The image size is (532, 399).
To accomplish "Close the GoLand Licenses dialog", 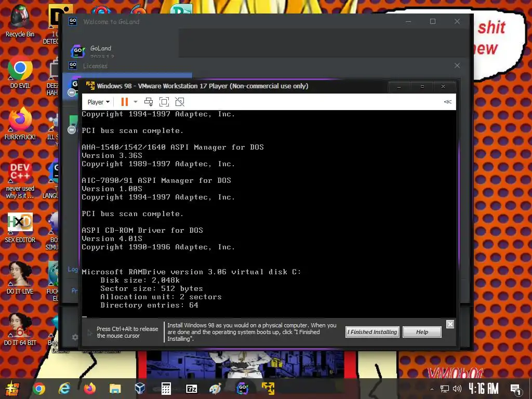I will coord(457,65).
